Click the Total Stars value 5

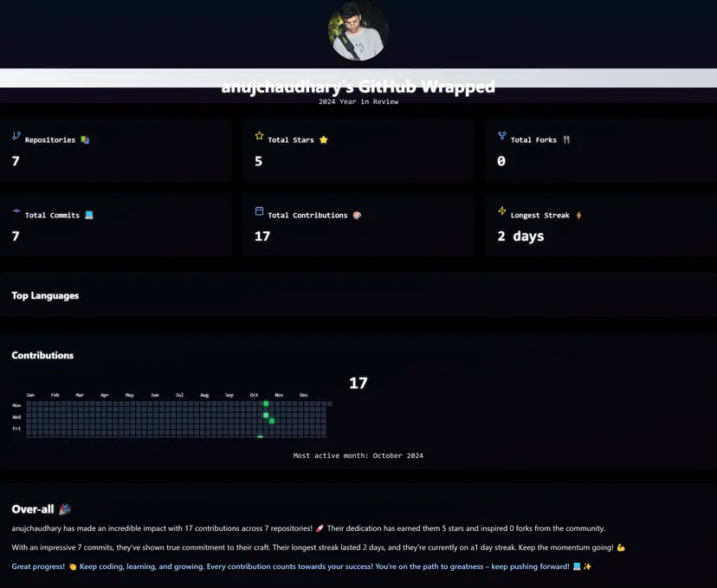[x=258, y=161]
